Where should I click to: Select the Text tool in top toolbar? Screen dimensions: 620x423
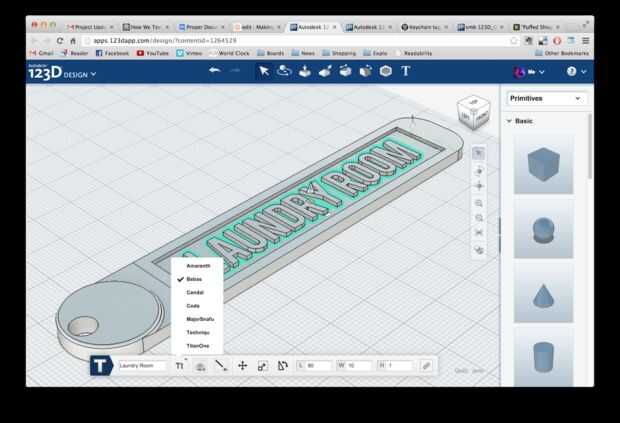(x=406, y=71)
